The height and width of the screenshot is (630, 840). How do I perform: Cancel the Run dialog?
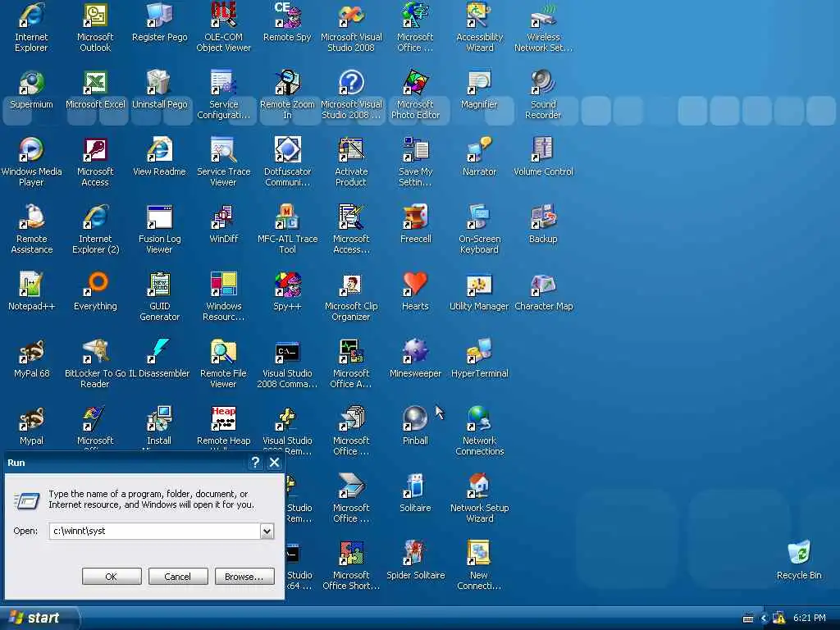point(178,577)
